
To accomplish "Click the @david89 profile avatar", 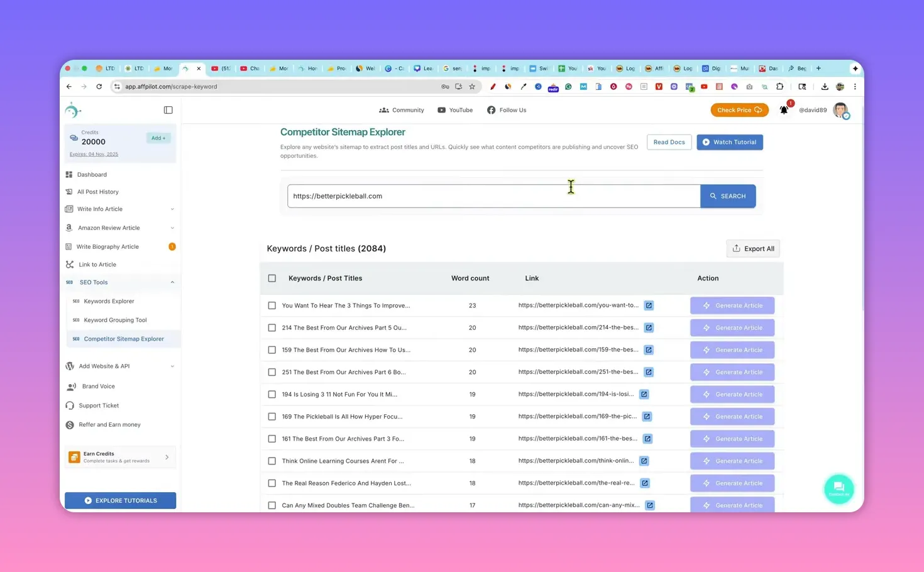I will [841, 110].
